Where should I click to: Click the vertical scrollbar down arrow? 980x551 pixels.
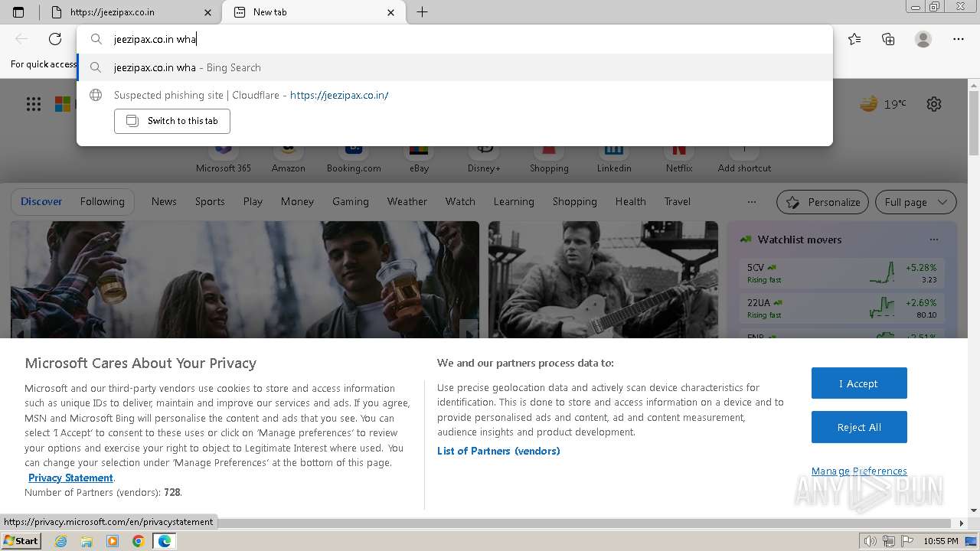click(x=974, y=510)
